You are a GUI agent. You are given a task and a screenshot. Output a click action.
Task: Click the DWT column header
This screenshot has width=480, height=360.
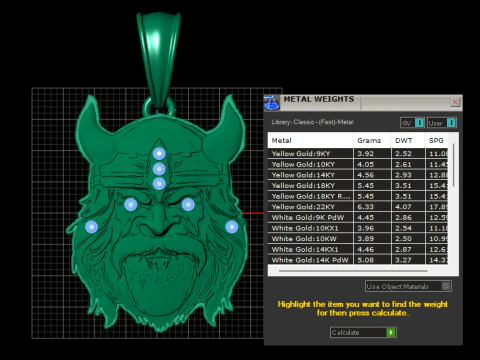coord(408,140)
